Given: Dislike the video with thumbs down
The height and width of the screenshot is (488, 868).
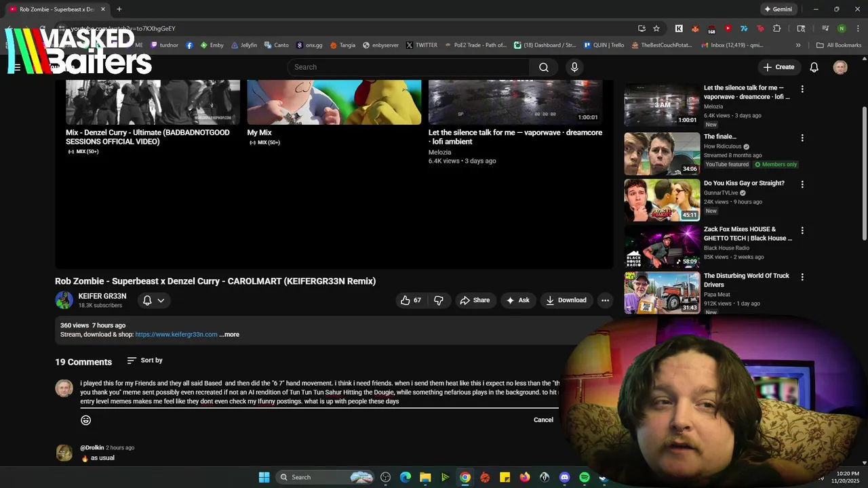Looking at the screenshot, I should [439, 300].
